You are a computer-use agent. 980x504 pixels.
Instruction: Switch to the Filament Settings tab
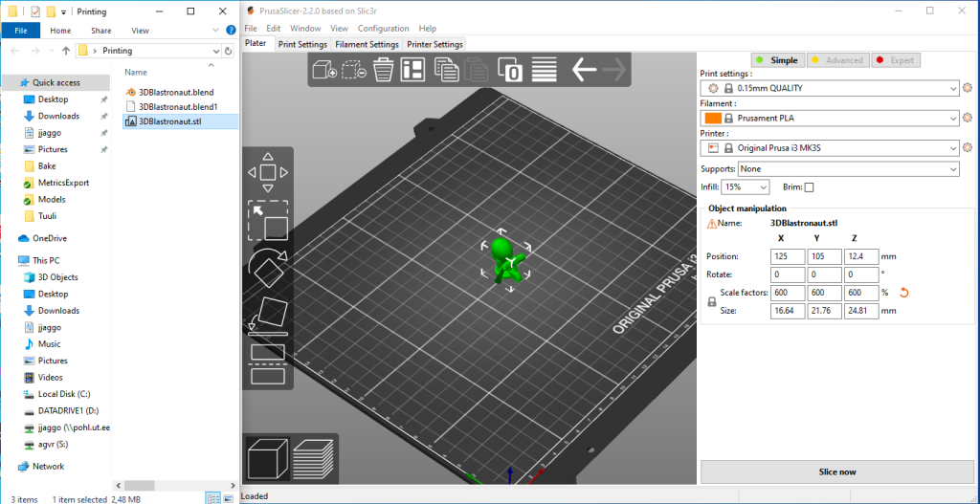tap(367, 44)
